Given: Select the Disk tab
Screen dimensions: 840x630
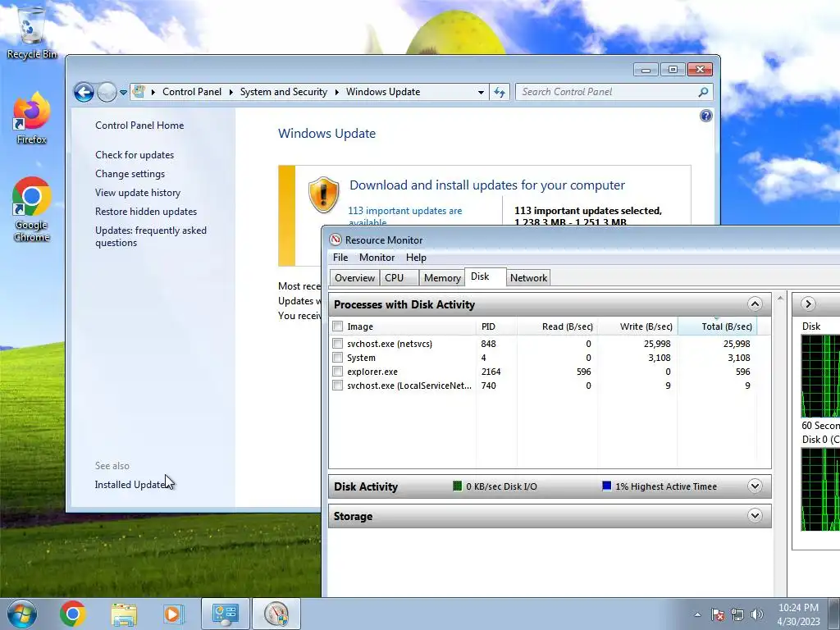Looking at the screenshot, I should tap(485, 276).
